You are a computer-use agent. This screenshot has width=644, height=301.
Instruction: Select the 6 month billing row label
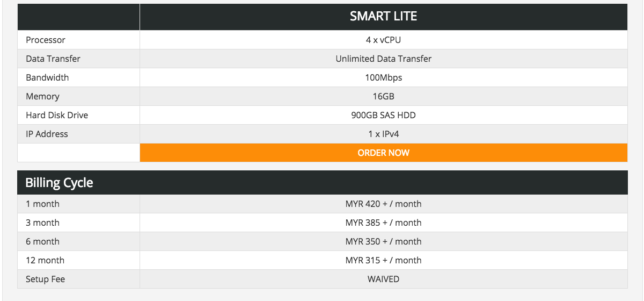(42, 241)
